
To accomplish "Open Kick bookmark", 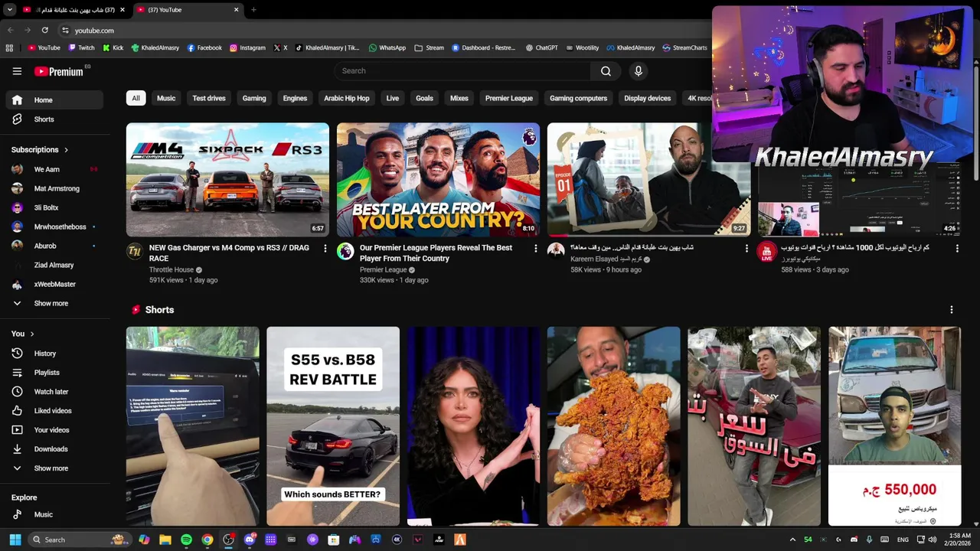I will pyautogui.click(x=113, y=47).
